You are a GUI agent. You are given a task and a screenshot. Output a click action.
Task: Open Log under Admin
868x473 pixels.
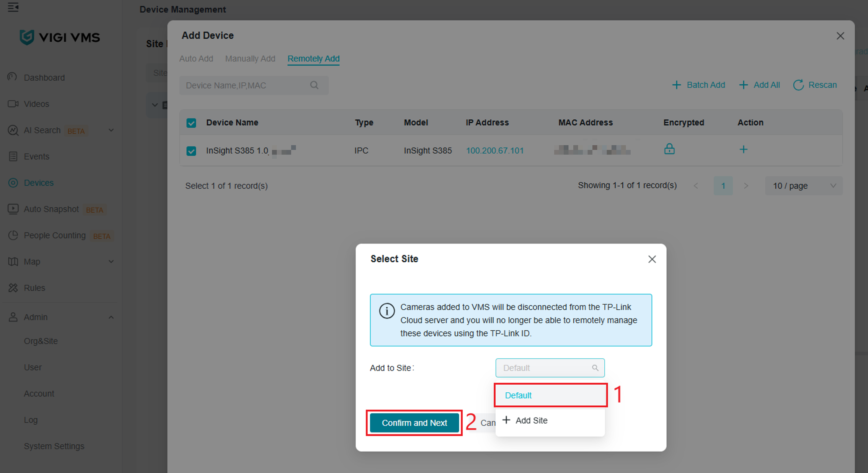[x=31, y=420]
